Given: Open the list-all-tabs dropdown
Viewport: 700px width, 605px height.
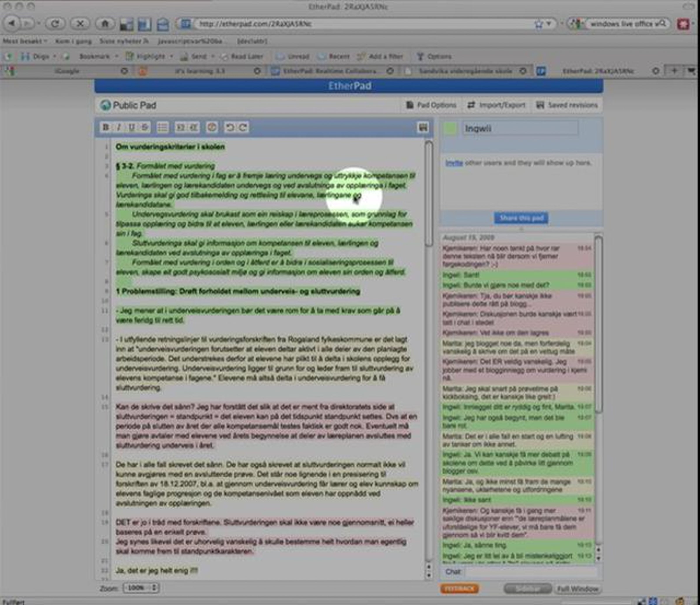Looking at the screenshot, I should [x=691, y=71].
